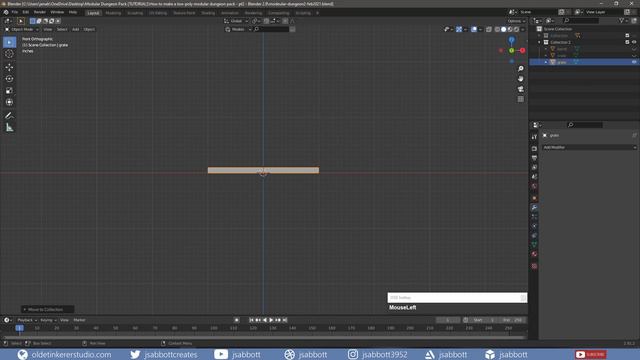Open the Texture properties tab

[x=534, y=266]
